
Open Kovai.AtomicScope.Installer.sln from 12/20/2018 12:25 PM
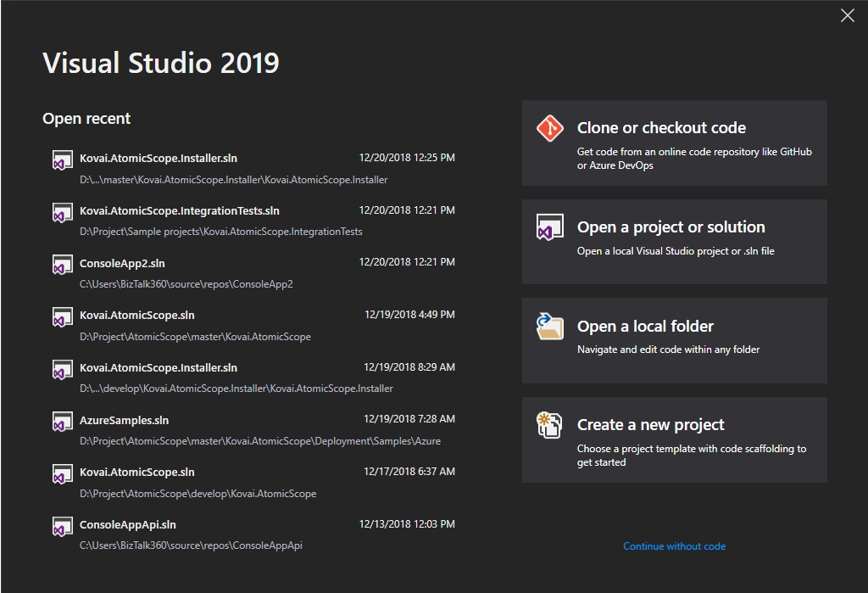point(252,169)
